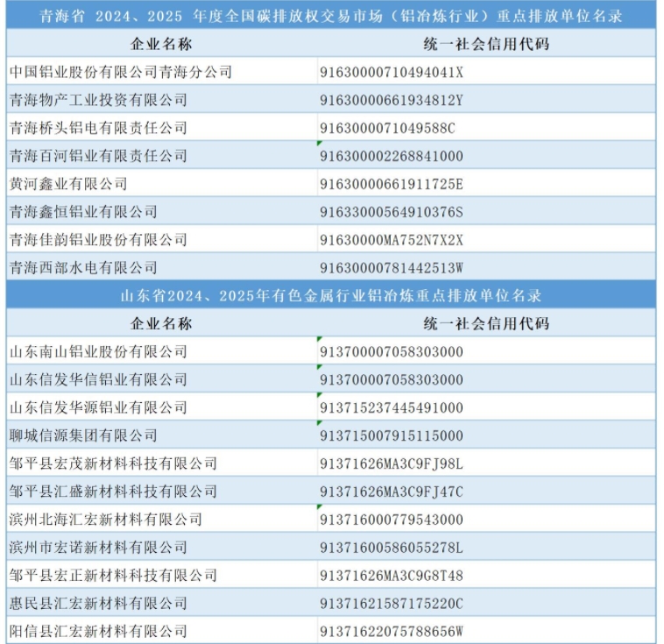Select code 91633000564910376S
The width and height of the screenshot is (664, 644).
[486, 211]
